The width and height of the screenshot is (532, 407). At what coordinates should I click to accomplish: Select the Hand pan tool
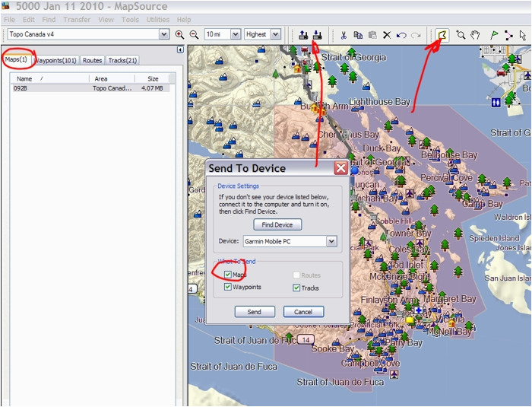click(x=475, y=35)
